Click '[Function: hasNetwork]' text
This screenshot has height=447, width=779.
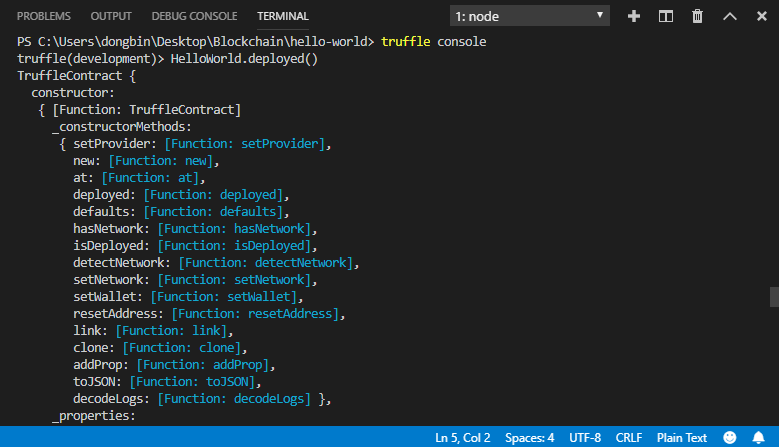[x=234, y=228]
